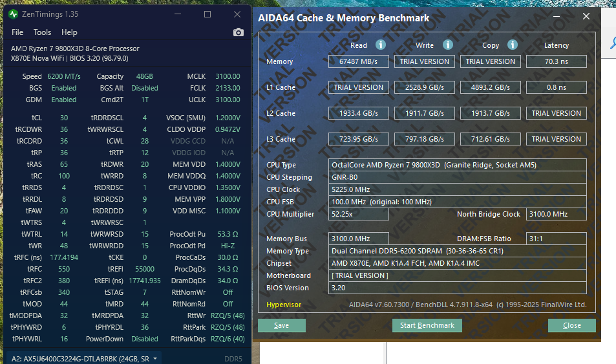Viewport: 616px width, 364px height.
Task: Open the File menu in ZenTimings
Action: pyautogui.click(x=17, y=32)
